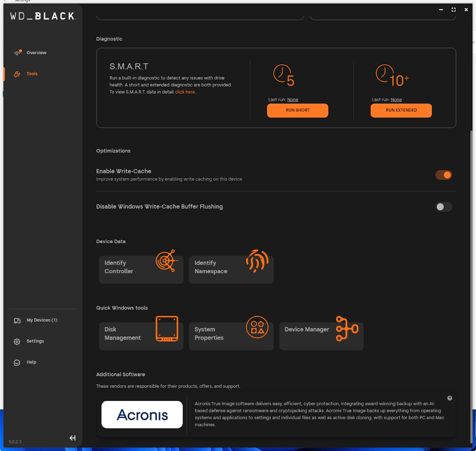
Task: Collapse sidebar with the arrow icon
Action: tap(73, 438)
